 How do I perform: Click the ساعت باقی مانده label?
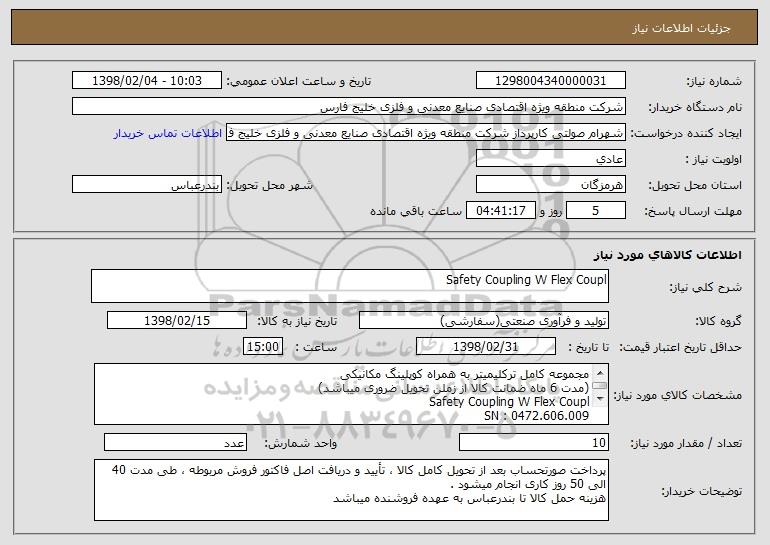tap(416, 211)
